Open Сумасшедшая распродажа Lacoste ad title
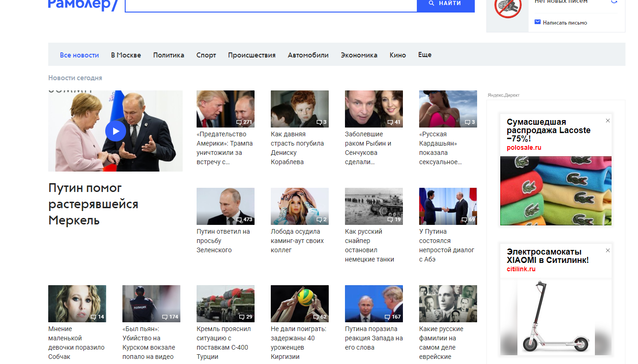 [x=549, y=130]
